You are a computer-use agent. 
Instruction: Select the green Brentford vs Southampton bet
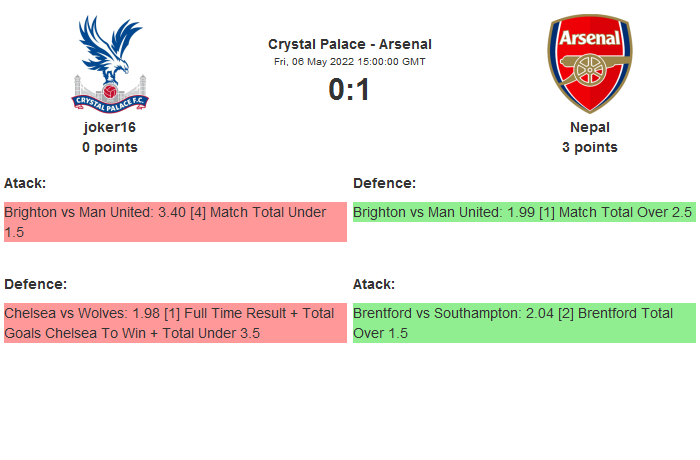523,323
